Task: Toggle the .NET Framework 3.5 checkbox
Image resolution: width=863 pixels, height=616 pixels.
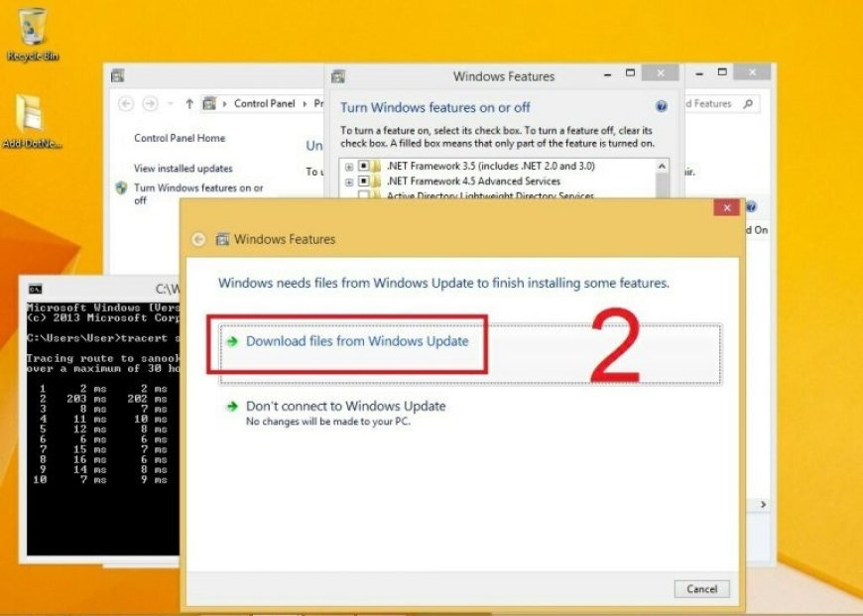Action: pos(364,166)
